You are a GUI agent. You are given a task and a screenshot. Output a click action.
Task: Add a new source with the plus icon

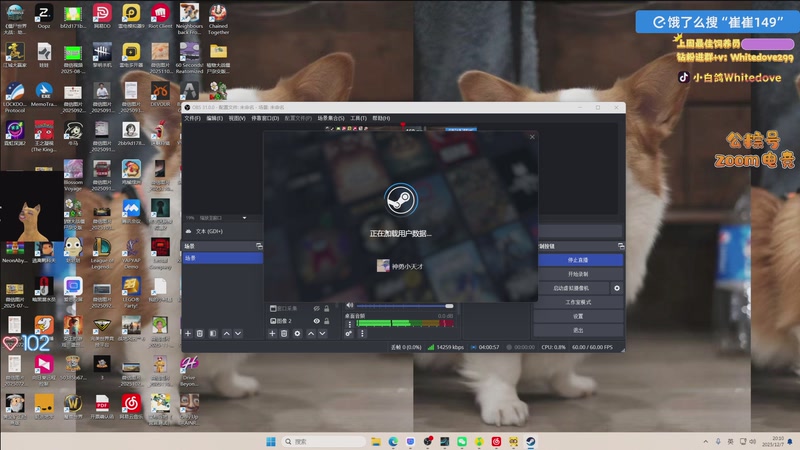272,334
